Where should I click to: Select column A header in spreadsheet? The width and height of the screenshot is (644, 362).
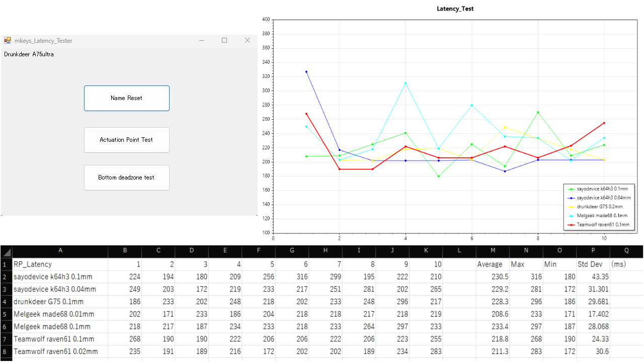60,250
